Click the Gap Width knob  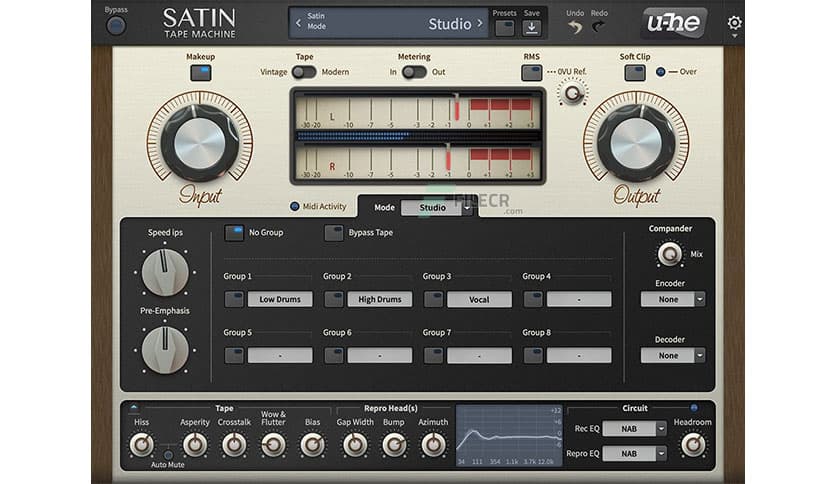click(x=355, y=445)
